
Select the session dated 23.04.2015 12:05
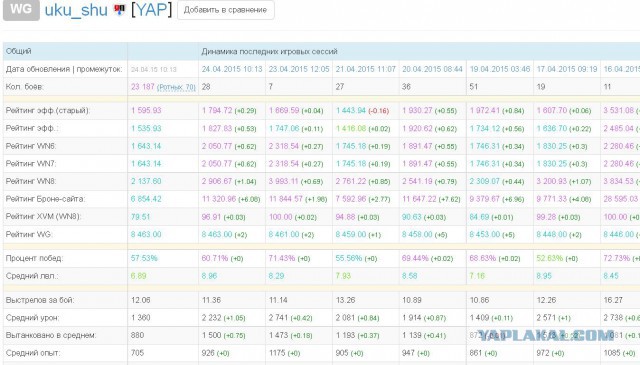[x=299, y=69]
